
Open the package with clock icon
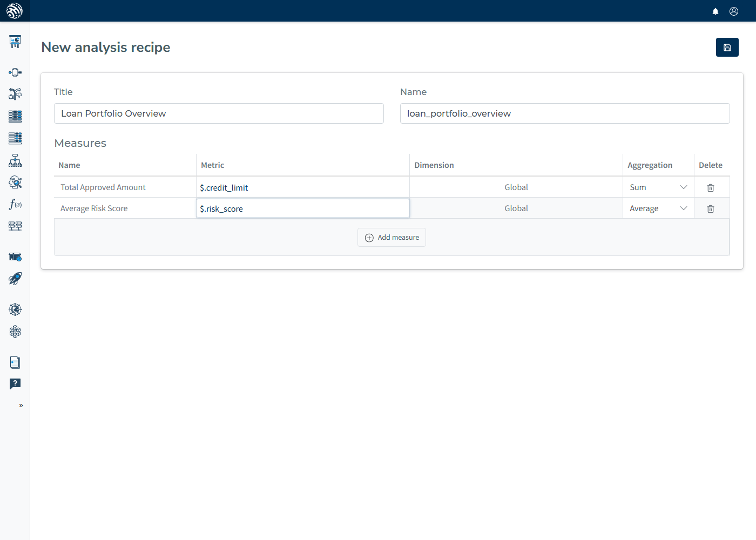tap(15, 256)
